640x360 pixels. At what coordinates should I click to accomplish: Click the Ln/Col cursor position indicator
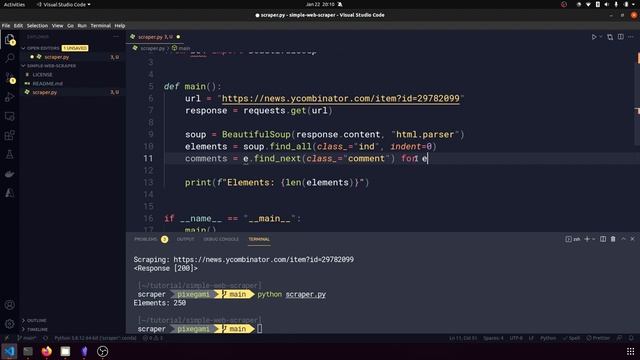tap(463, 338)
